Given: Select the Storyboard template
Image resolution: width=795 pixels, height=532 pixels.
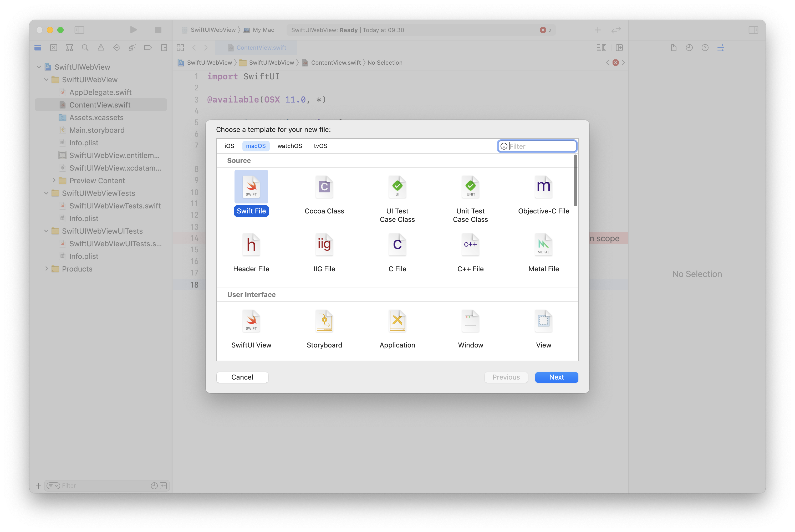Looking at the screenshot, I should point(324,329).
